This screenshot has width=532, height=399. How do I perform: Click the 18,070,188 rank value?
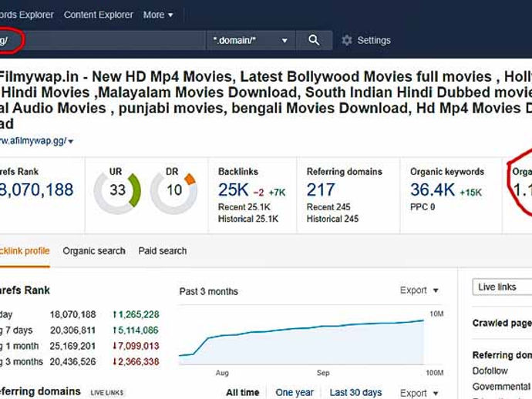click(73, 314)
